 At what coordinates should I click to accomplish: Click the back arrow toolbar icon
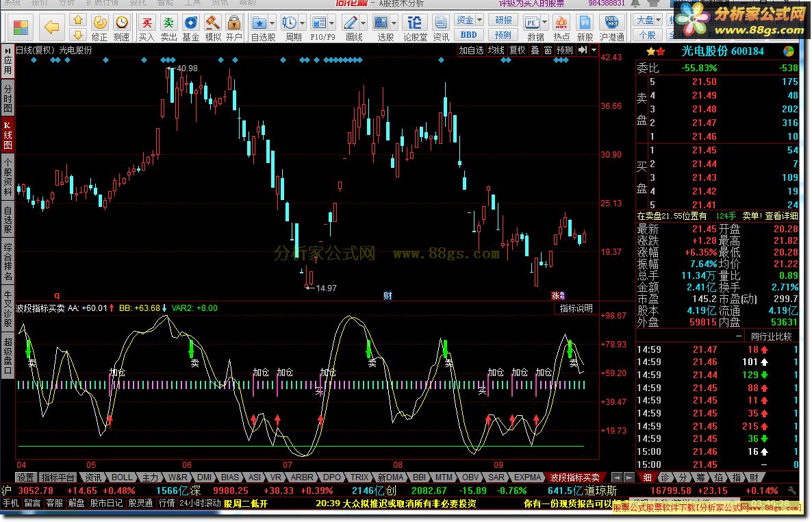tap(51, 27)
